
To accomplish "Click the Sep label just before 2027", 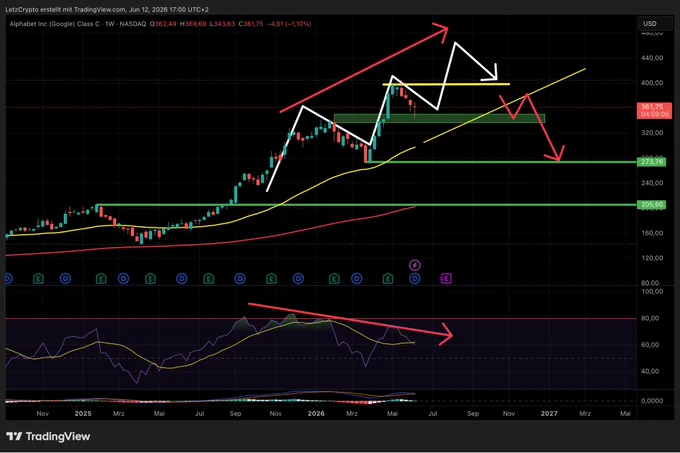I will [473, 414].
